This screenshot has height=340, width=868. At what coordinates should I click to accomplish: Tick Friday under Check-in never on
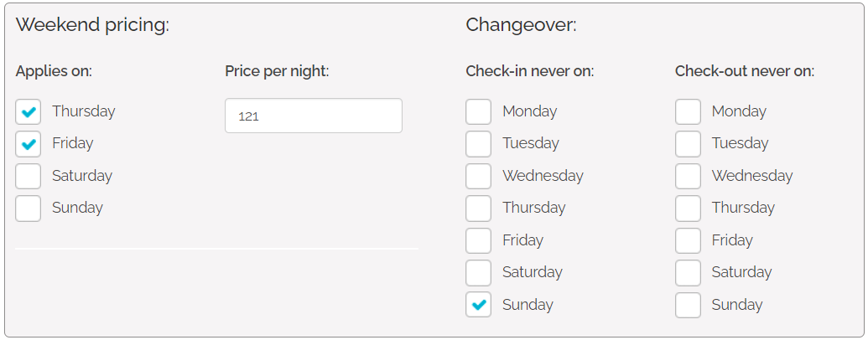pos(479,240)
